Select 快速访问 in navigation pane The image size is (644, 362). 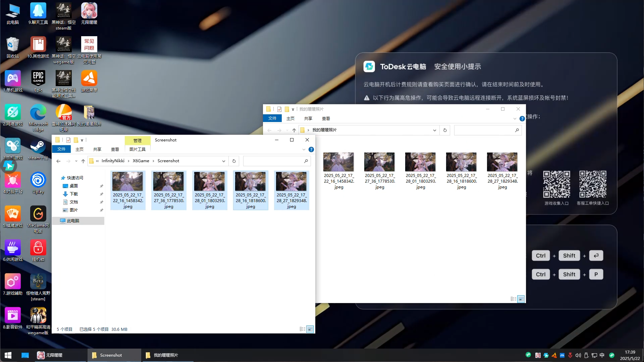pyautogui.click(x=75, y=178)
